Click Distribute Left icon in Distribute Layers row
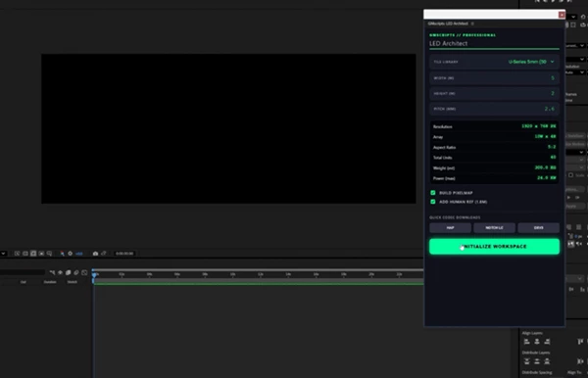 click(580, 361)
